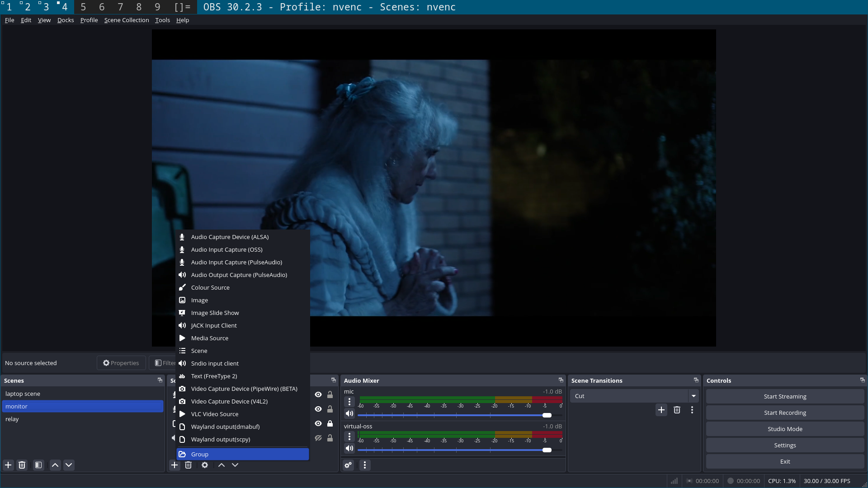Screen dimensions: 868x488
Task: Open advanced audio properties gear
Action: click(348, 465)
